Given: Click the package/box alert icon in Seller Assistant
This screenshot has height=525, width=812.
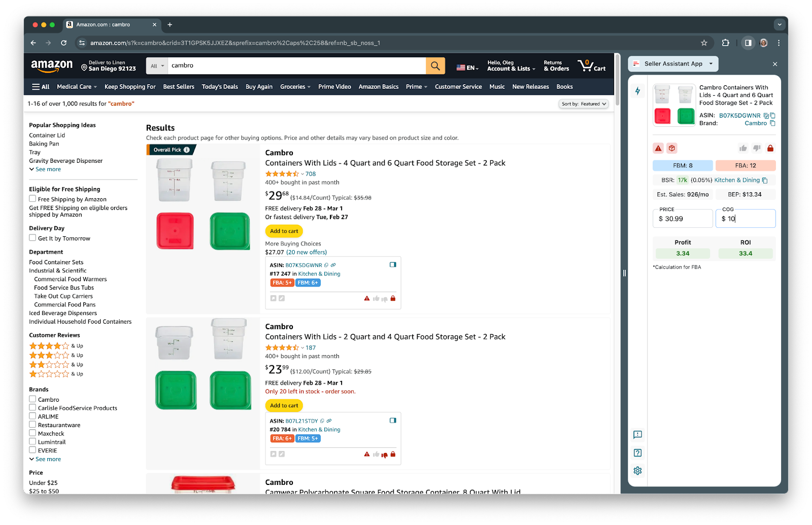Looking at the screenshot, I should coord(672,148).
